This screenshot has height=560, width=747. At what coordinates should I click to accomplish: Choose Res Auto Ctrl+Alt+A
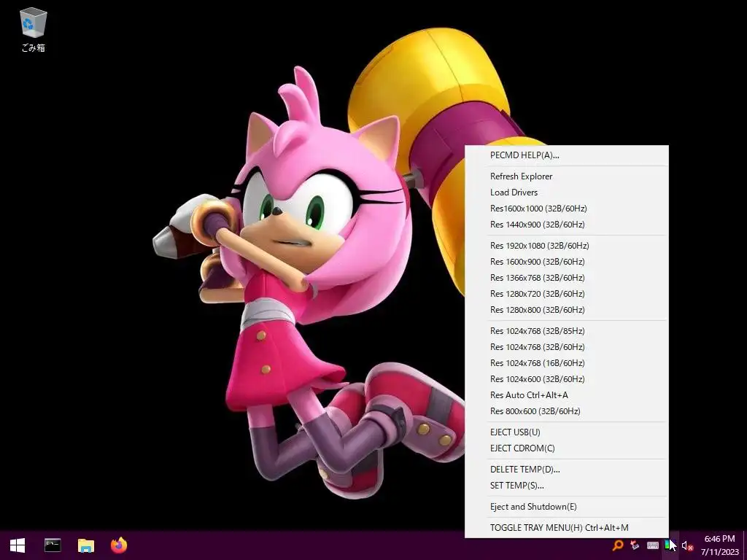tap(566, 395)
